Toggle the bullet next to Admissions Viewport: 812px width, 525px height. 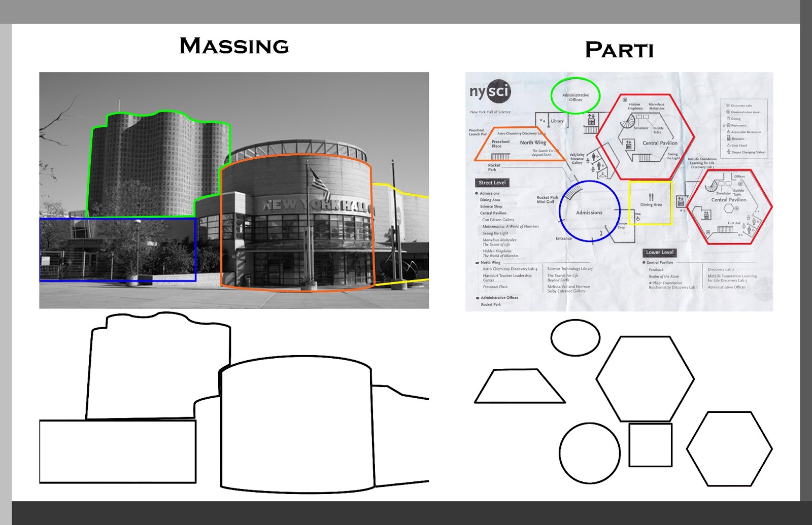(x=476, y=193)
